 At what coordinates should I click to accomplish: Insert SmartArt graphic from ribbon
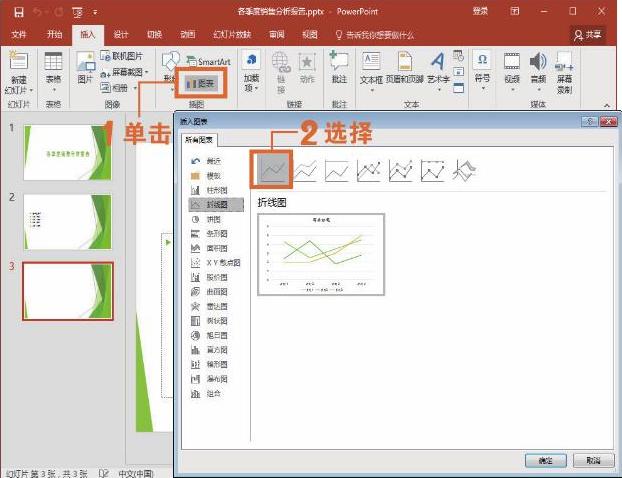[209, 61]
